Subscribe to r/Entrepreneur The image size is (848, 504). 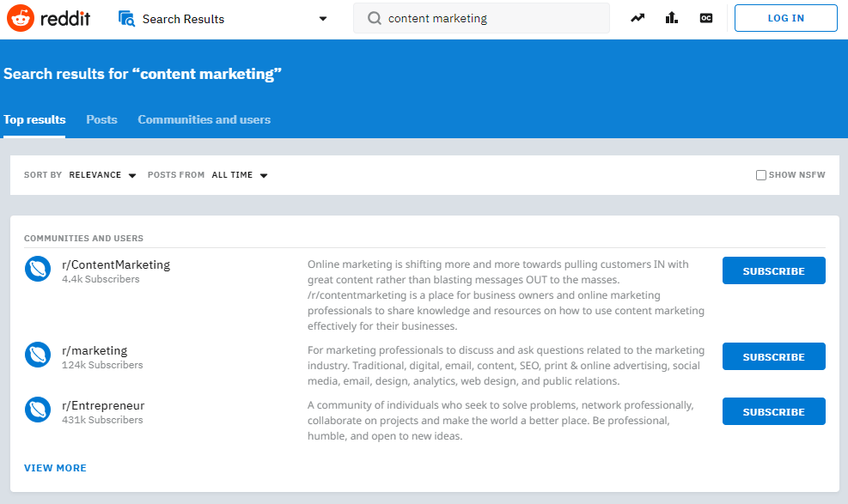click(773, 411)
